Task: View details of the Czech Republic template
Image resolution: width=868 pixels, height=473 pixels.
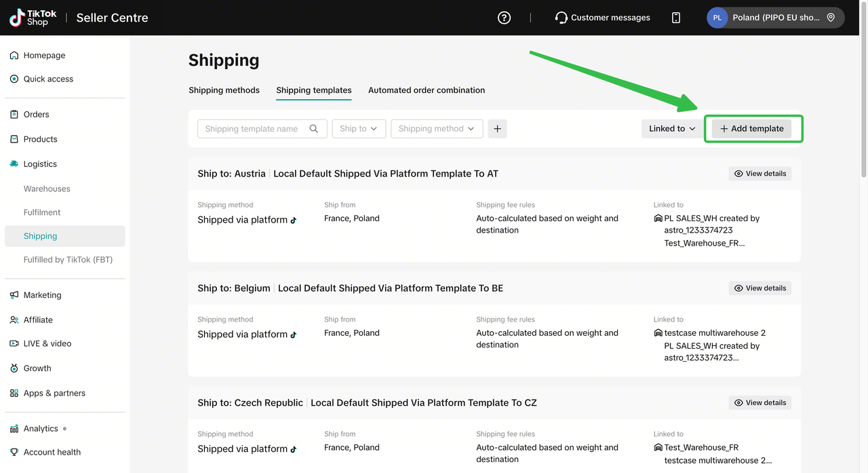Action: [759, 403]
